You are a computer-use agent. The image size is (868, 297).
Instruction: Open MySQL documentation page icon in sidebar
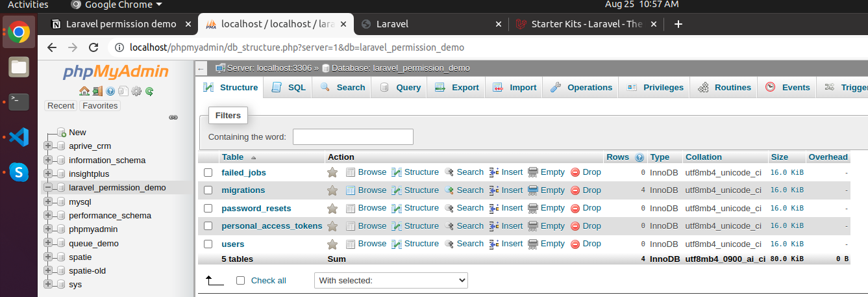123,91
